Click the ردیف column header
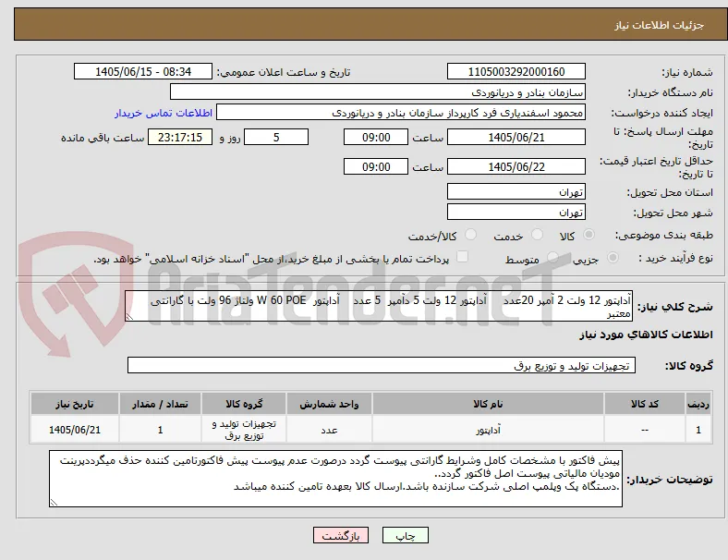The image size is (728, 560). point(698,404)
